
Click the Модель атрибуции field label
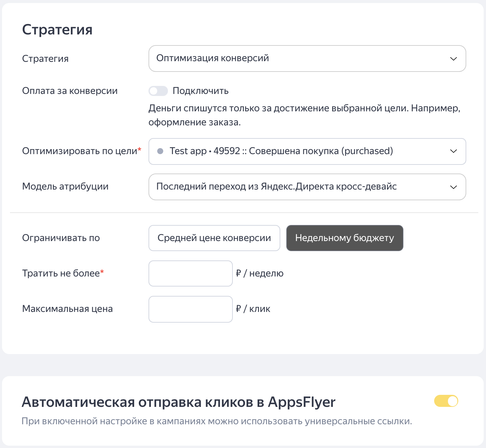pos(65,187)
